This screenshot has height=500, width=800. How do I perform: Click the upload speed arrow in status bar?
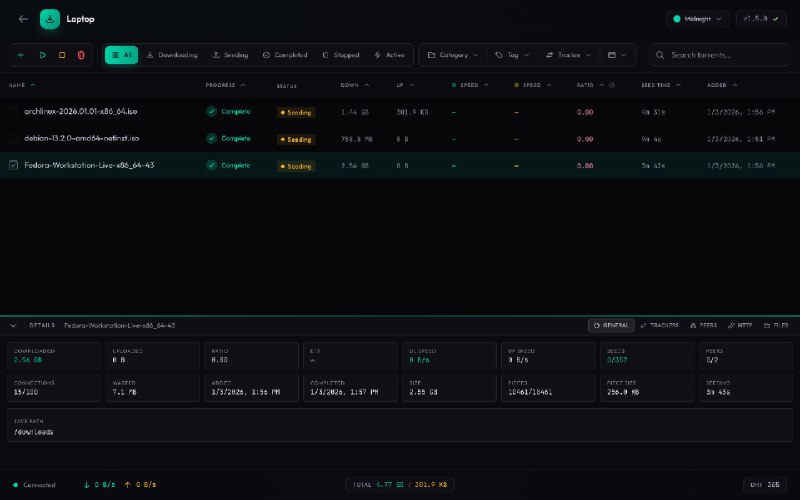tap(128, 485)
